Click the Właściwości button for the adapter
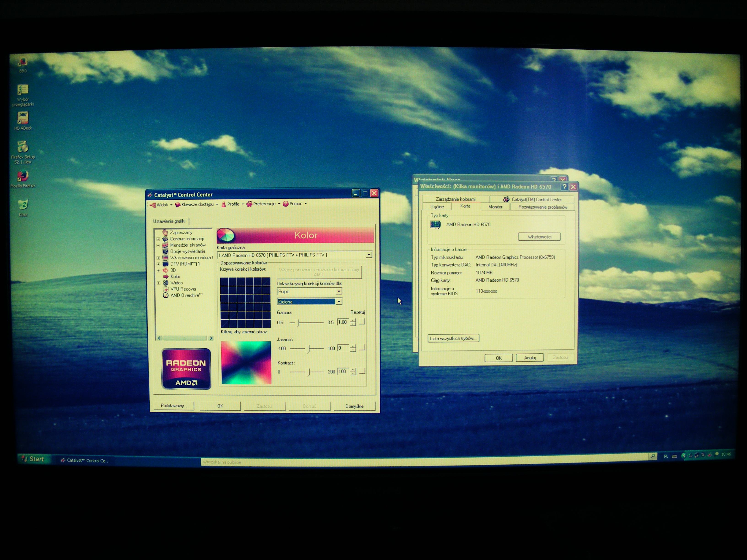The height and width of the screenshot is (560, 747). (x=539, y=237)
